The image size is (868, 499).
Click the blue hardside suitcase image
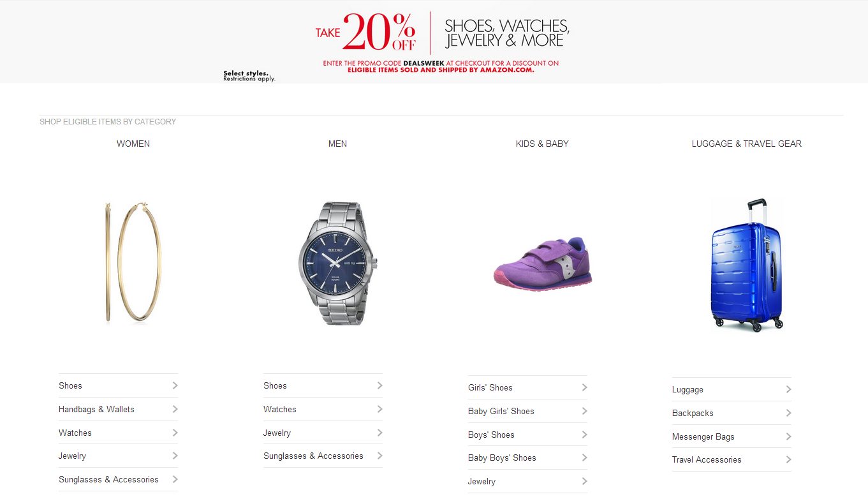(x=747, y=265)
